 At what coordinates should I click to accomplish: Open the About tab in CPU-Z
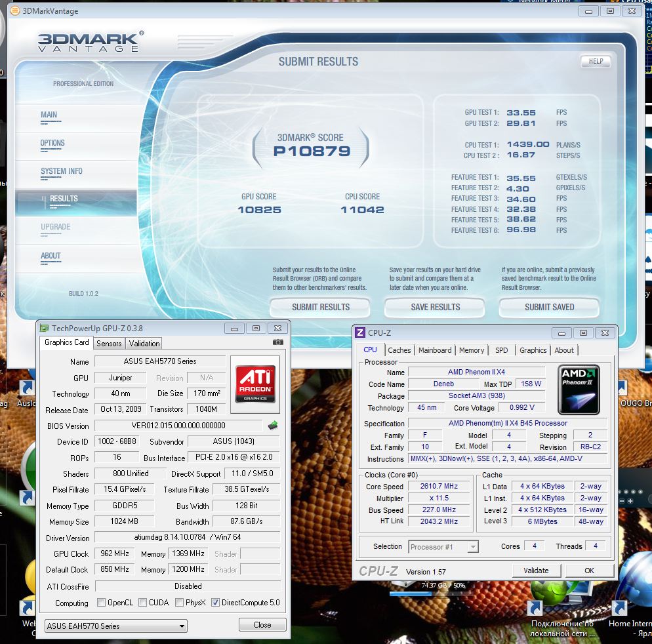tap(564, 350)
